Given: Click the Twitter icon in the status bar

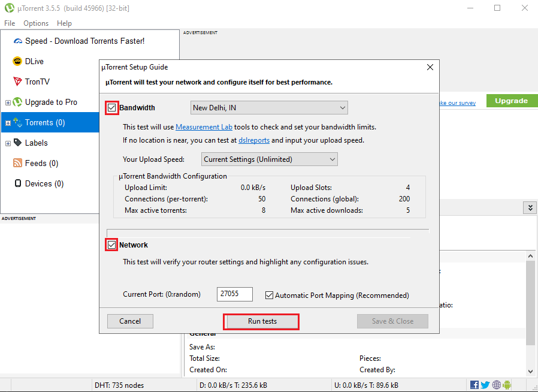Looking at the screenshot, I should [x=485, y=384].
